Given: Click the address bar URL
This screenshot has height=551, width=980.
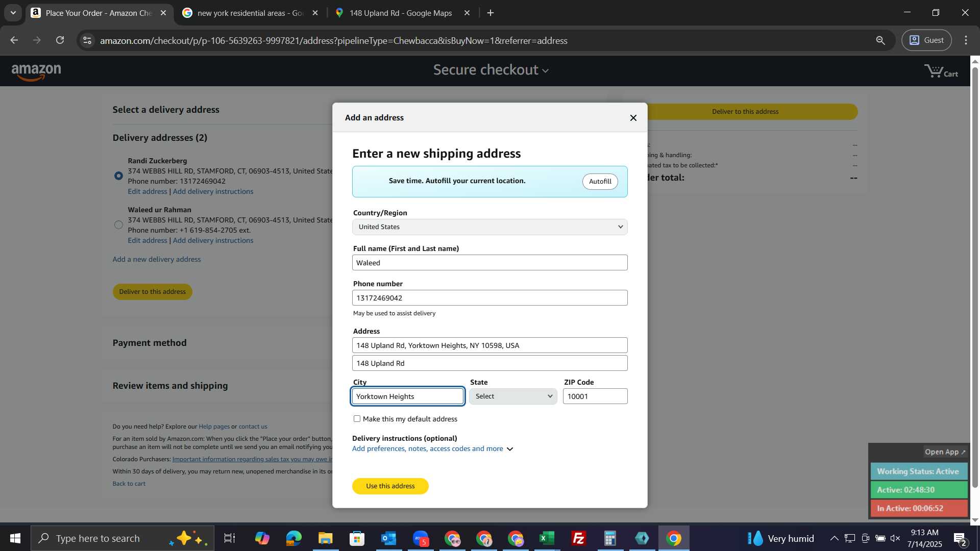Looking at the screenshot, I should click(x=333, y=41).
